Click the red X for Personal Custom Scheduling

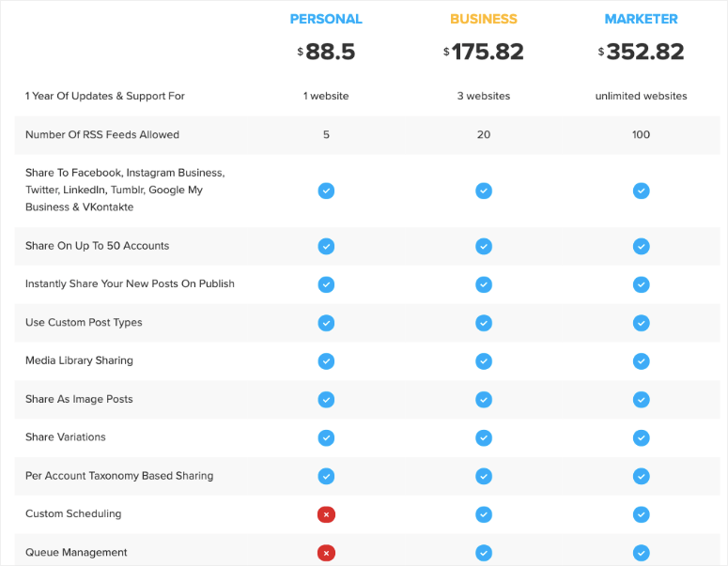(326, 514)
